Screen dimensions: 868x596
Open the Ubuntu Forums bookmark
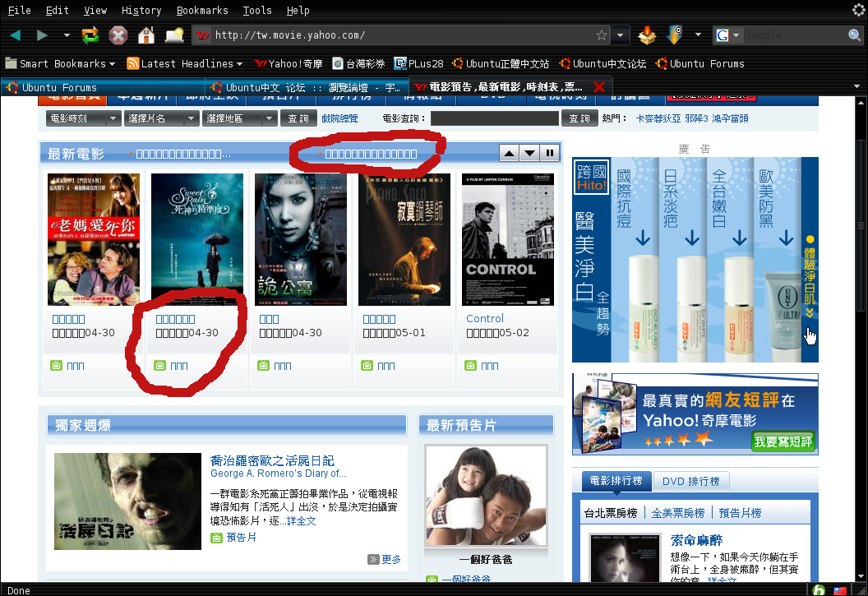pos(699,63)
